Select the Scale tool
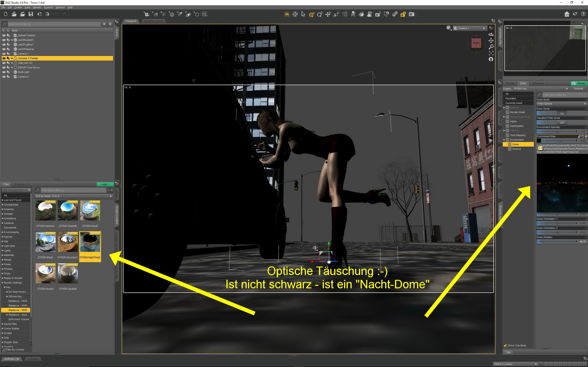The height and width of the screenshot is (367, 588). [x=336, y=14]
